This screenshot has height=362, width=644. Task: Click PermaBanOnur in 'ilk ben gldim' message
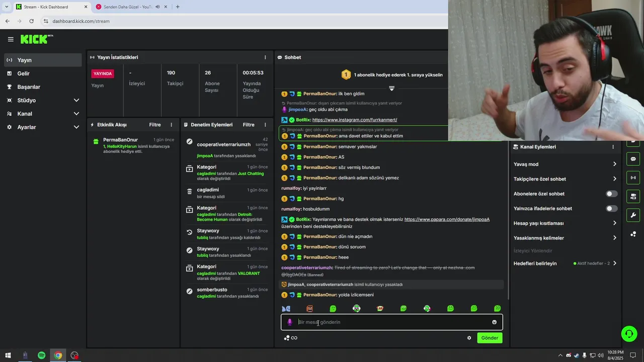coord(319,94)
